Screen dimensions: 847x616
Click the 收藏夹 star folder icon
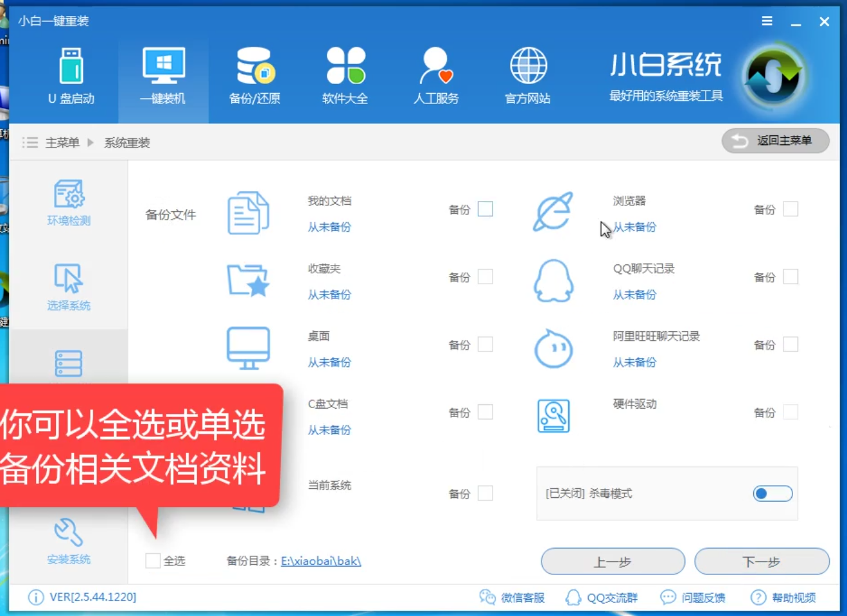pyautogui.click(x=248, y=280)
